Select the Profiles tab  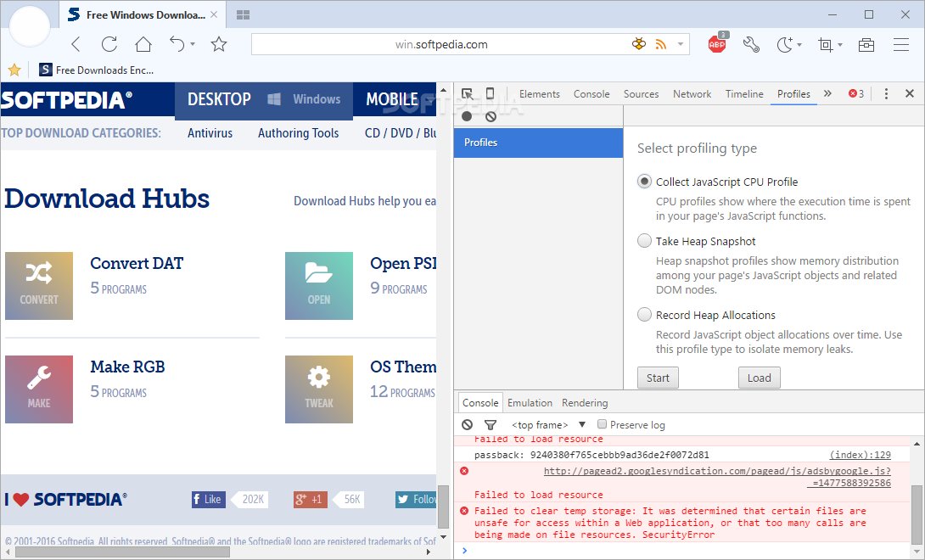coord(793,94)
